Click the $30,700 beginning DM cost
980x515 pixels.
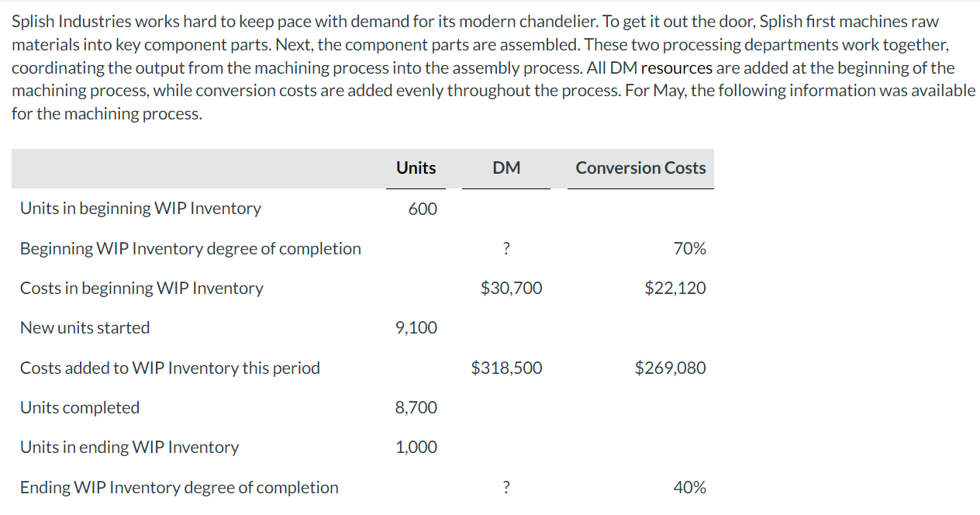coord(511,289)
